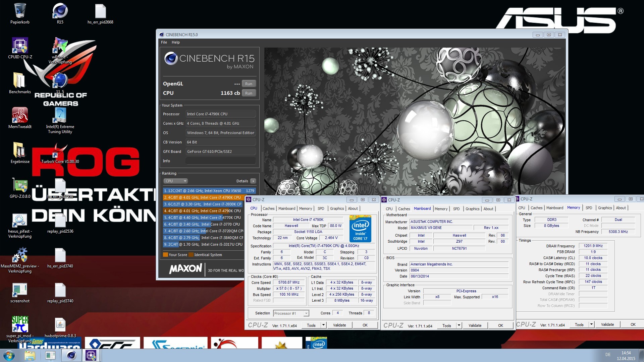The image size is (644, 362).
Task: Click Validate in first CPU-Z window
Action: [339, 325]
